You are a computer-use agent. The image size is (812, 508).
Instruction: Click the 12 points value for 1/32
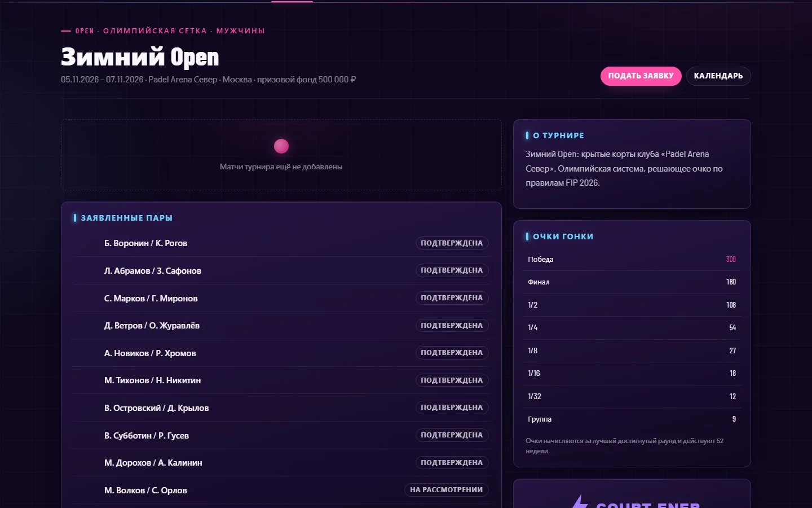pos(732,396)
